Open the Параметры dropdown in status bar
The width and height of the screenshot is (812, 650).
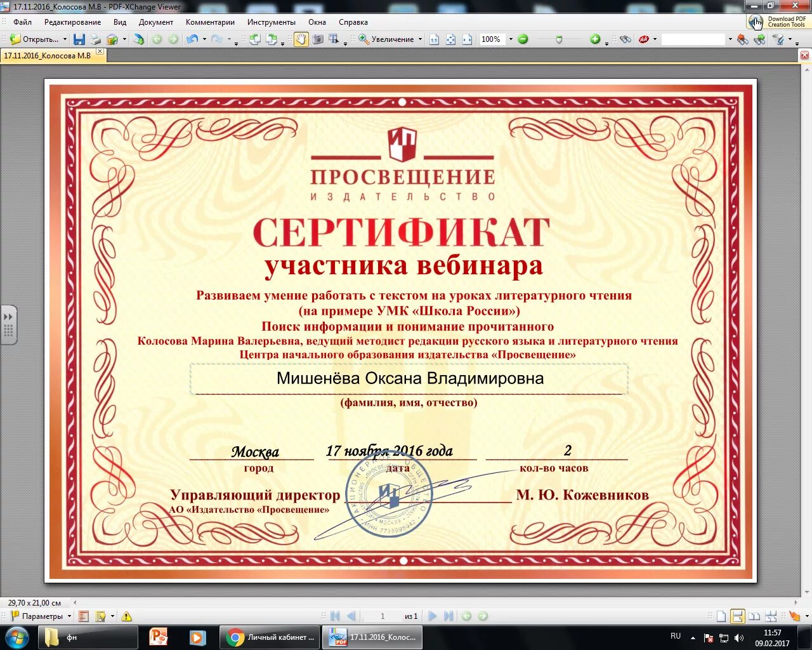[x=69, y=616]
